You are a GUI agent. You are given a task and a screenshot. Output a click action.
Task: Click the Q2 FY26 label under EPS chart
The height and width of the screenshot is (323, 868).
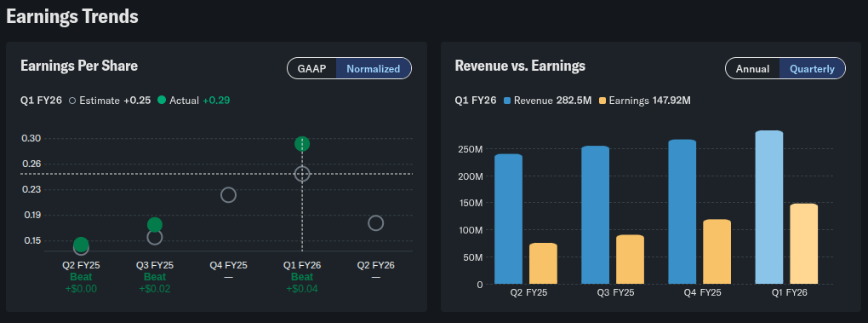376,265
